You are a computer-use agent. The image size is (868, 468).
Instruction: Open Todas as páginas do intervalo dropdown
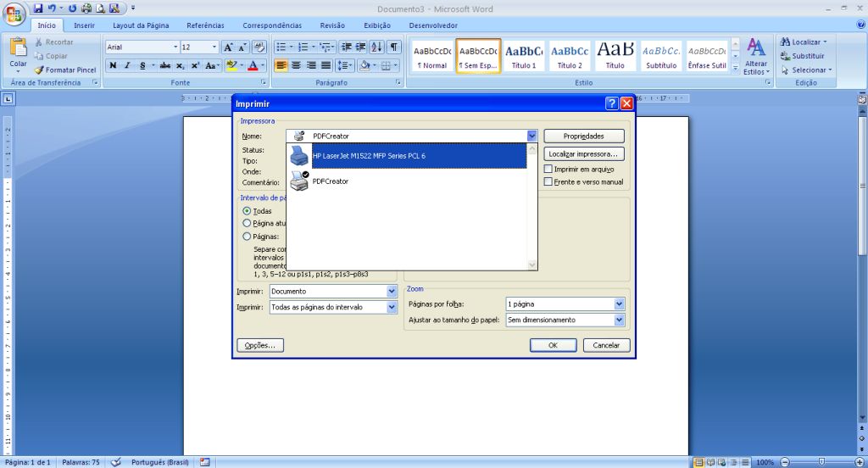point(392,308)
